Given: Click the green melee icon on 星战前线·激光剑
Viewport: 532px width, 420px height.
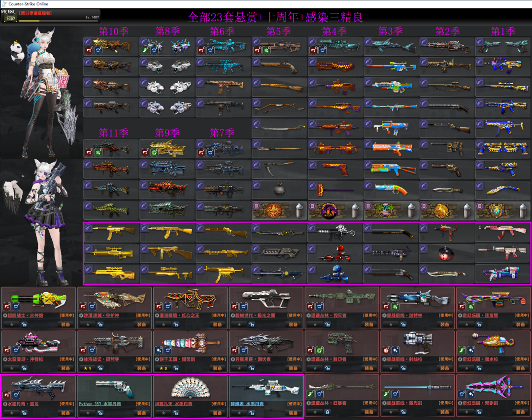Looking at the screenshot, I should click(x=386, y=394).
